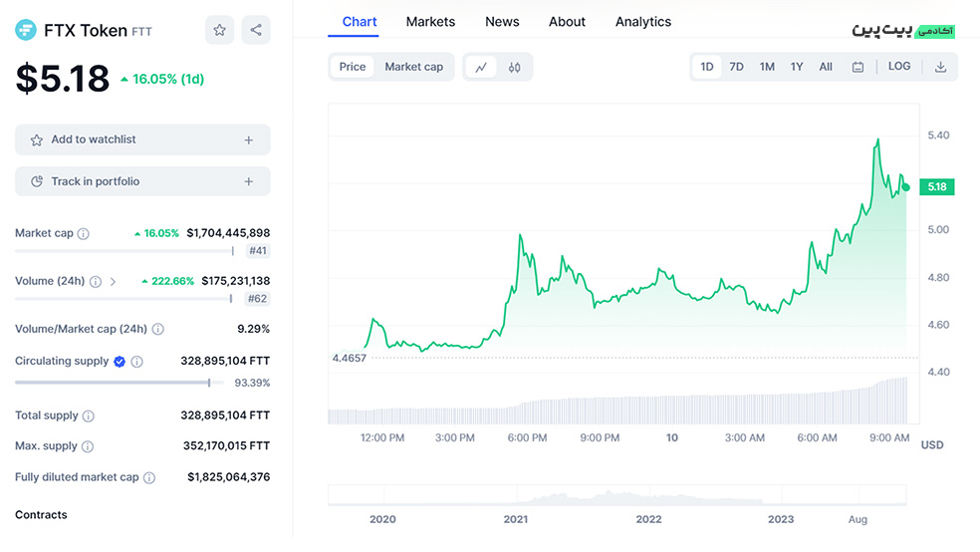
Task: Switch to the Analytics tab
Action: [x=642, y=22]
